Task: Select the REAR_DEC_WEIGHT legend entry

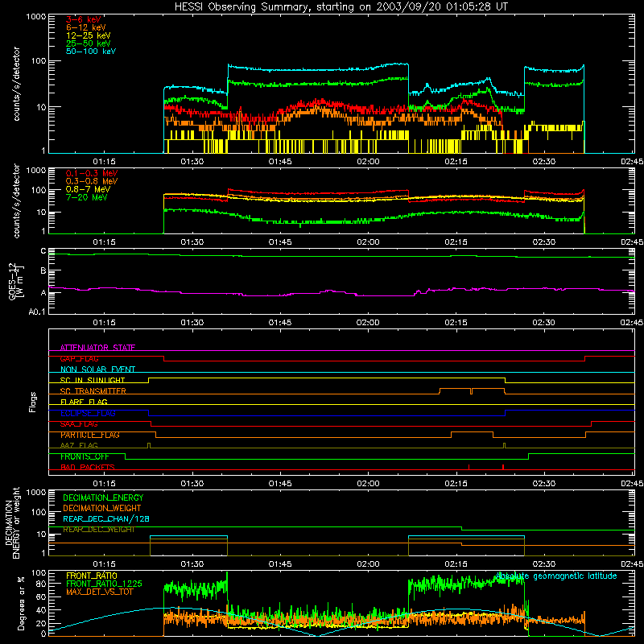Action: pyautogui.click(x=98, y=530)
